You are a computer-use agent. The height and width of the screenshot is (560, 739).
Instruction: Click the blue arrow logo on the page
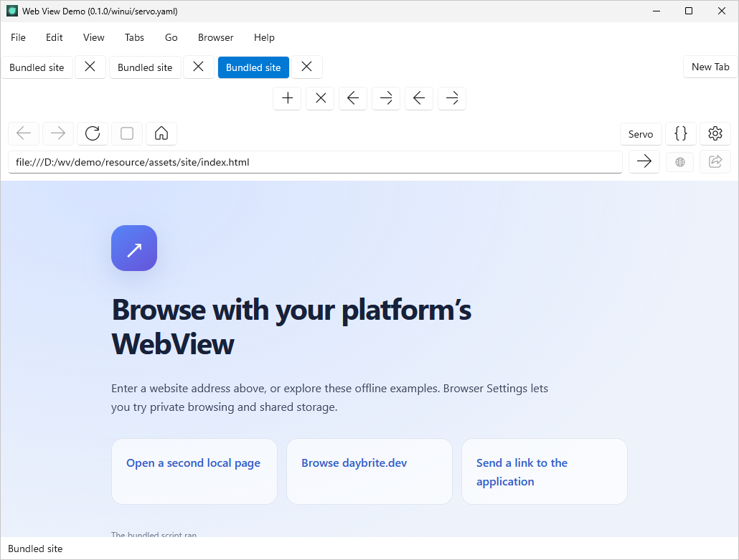[134, 248]
